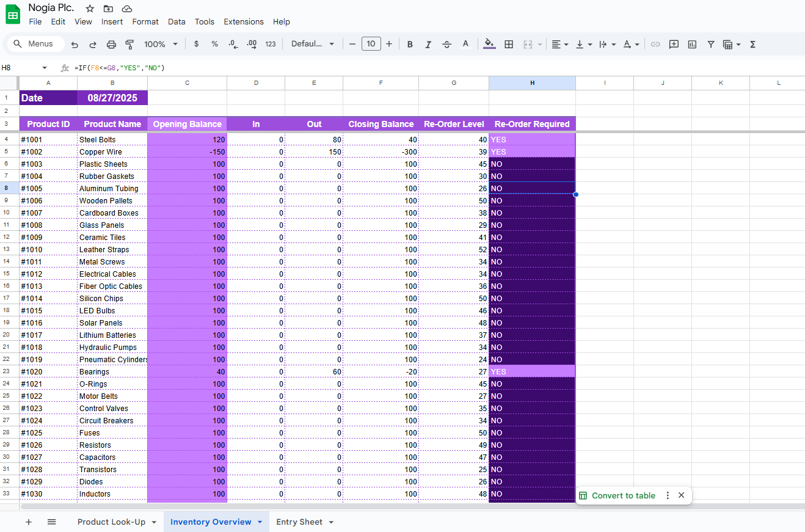Select the Paint format tool
Viewport: 805px width, 532px height.
[129, 44]
